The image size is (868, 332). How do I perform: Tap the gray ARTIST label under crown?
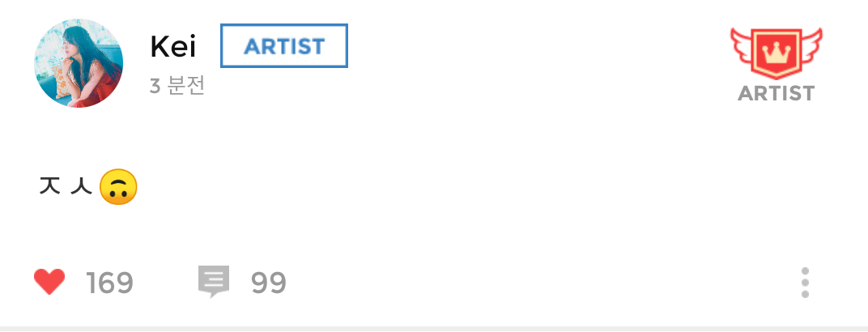coord(776,93)
